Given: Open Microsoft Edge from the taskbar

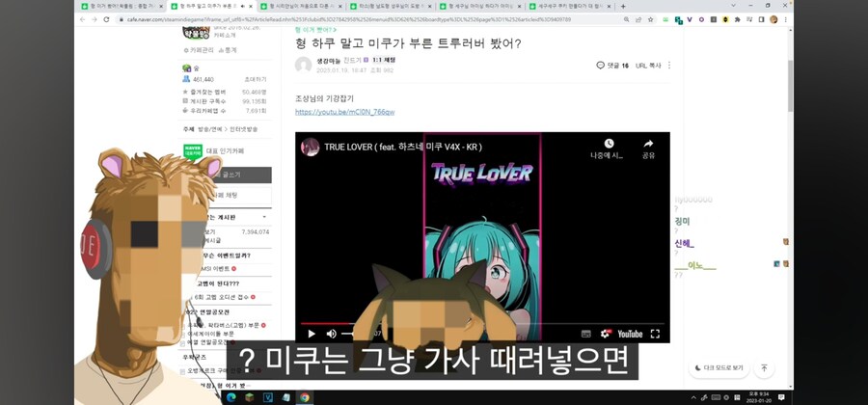Looking at the screenshot, I should pos(231,397).
